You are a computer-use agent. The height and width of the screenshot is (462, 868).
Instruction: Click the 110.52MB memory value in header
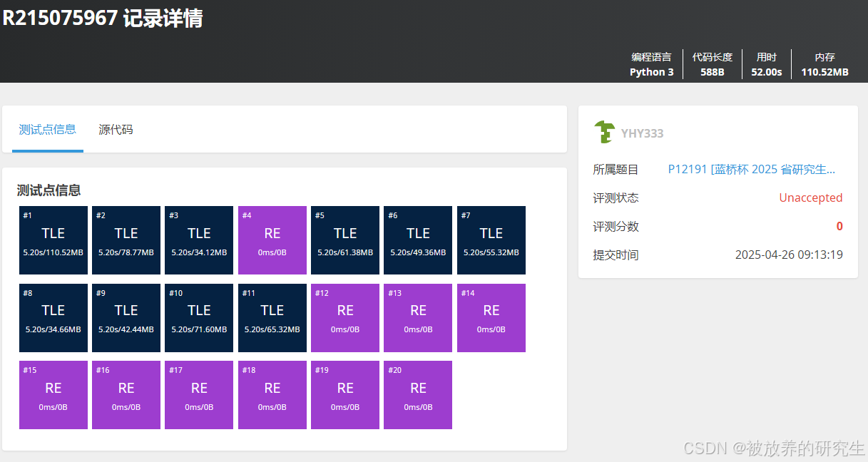[824, 72]
